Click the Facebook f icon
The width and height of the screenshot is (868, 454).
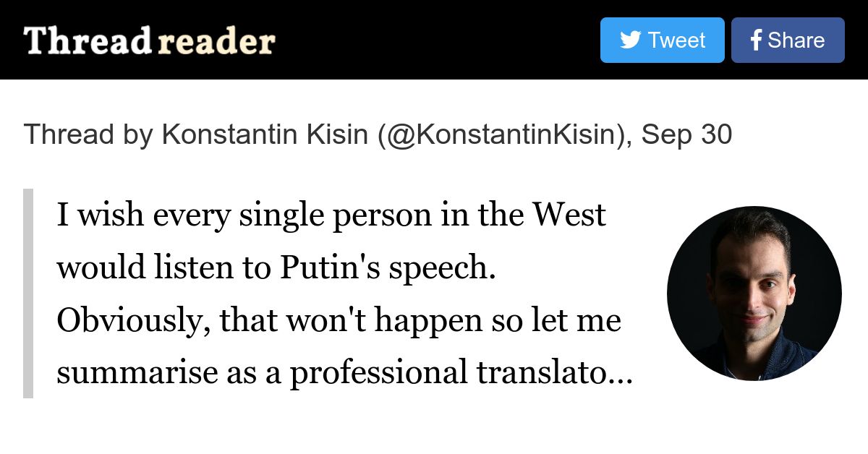(756, 40)
